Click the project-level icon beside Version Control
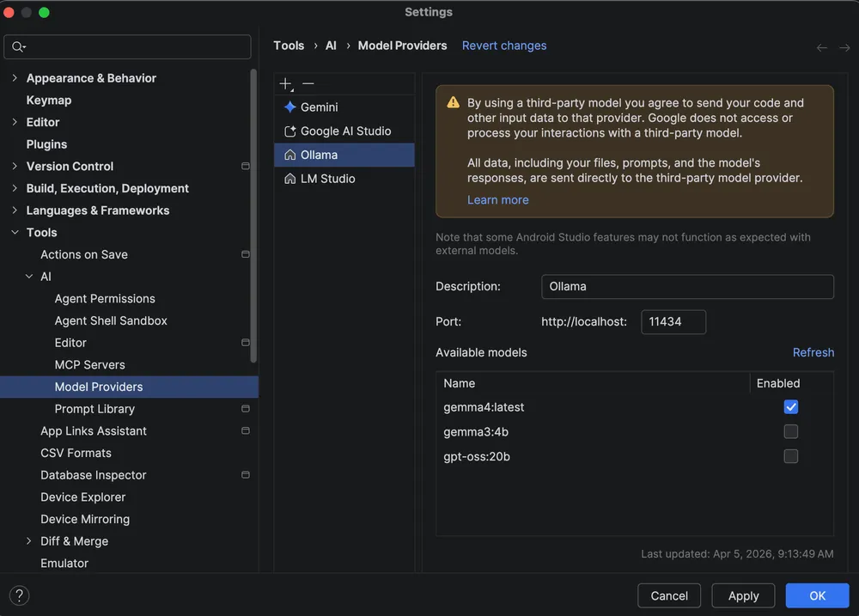The height and width of the screenshot is (616, 859). point(245,167)
